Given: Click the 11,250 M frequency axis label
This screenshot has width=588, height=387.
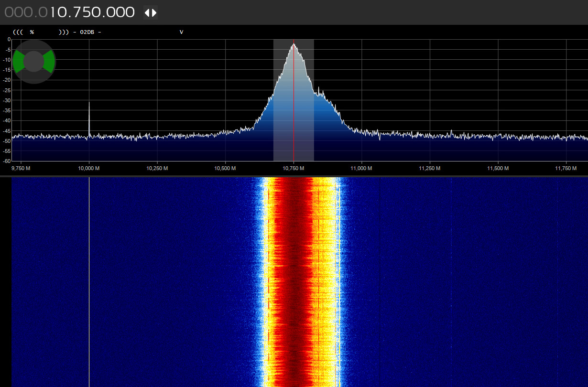Looking at the screenshot, I should pos(429,169).
